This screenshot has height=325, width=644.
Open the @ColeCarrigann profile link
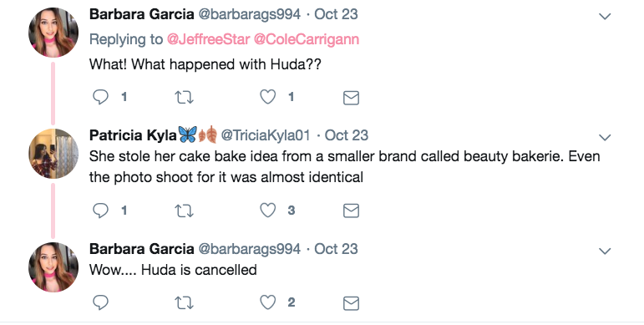pyautogui.click(x=307, y=39)
